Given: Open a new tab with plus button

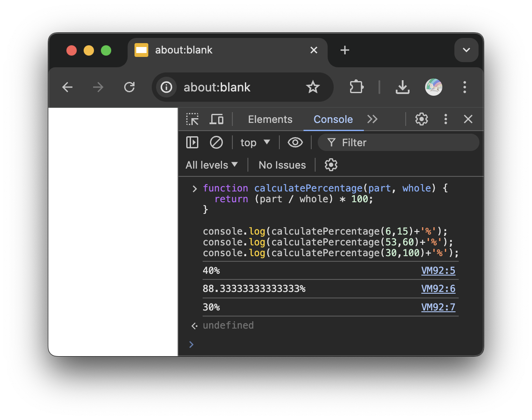Looking at the screenshot, I should (345, 50).
